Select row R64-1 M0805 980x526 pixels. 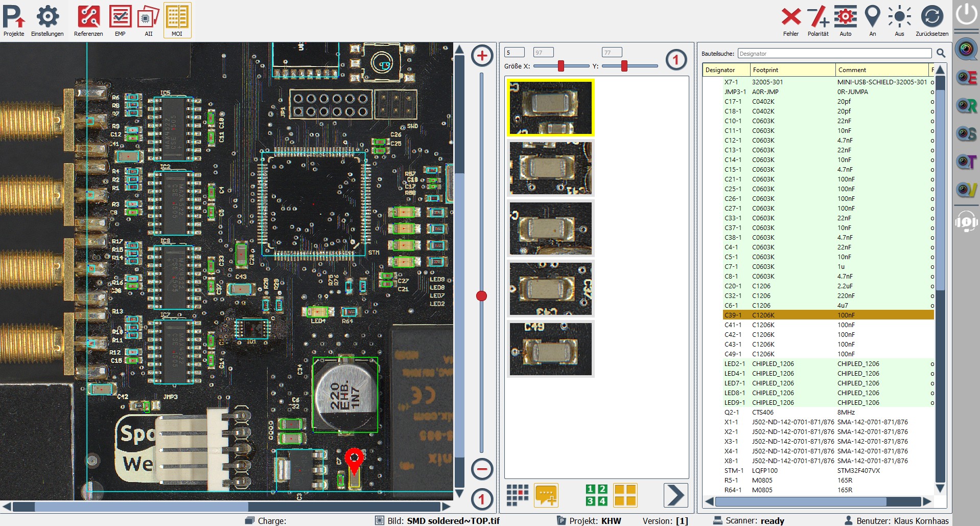828,490
